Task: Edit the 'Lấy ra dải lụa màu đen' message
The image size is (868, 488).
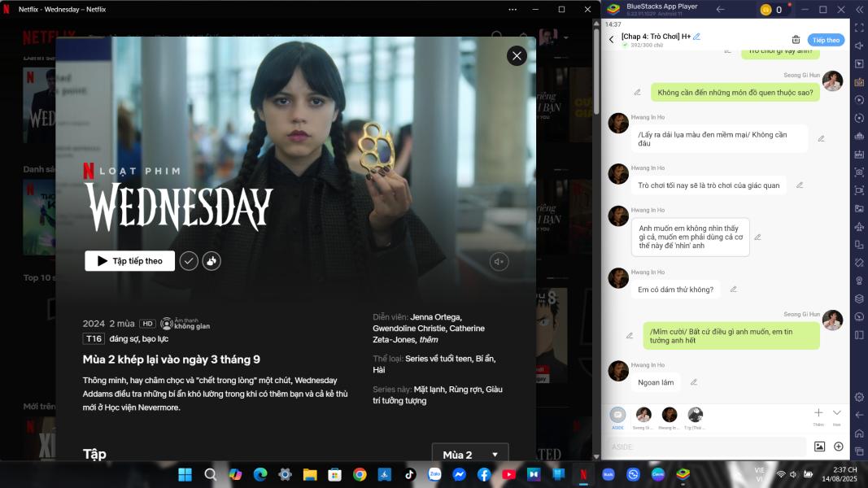Action: tap(821, 139)
